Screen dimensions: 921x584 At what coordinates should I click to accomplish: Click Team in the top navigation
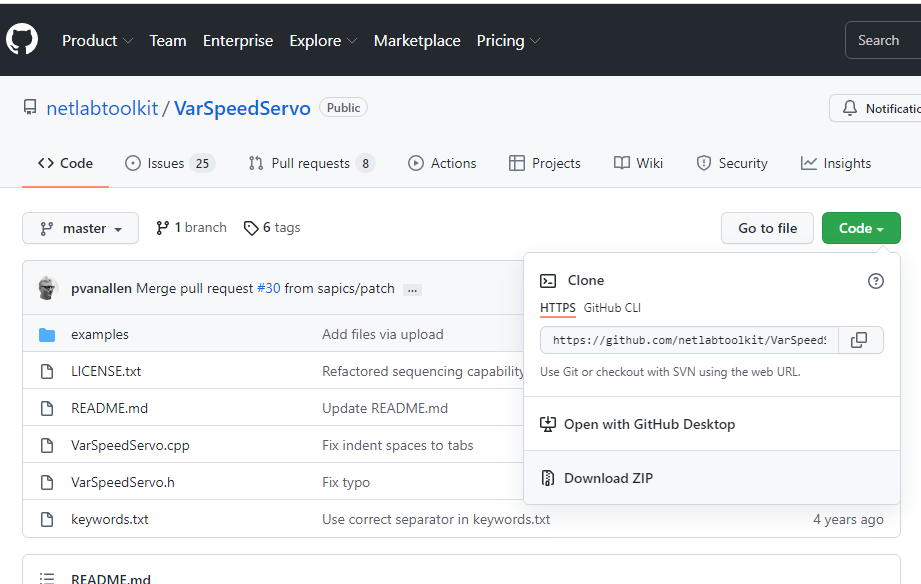[168, 41]
